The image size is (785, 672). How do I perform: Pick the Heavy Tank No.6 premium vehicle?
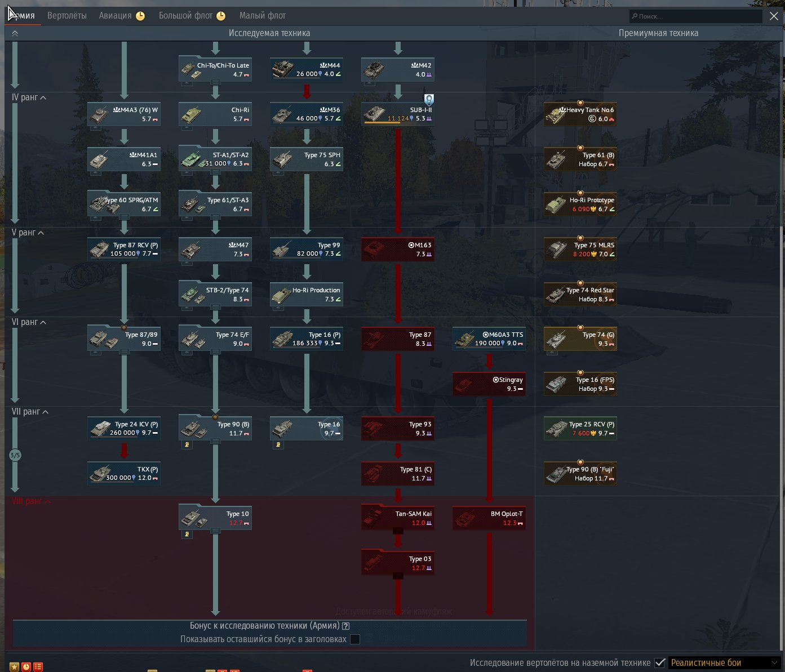[580, 114]
